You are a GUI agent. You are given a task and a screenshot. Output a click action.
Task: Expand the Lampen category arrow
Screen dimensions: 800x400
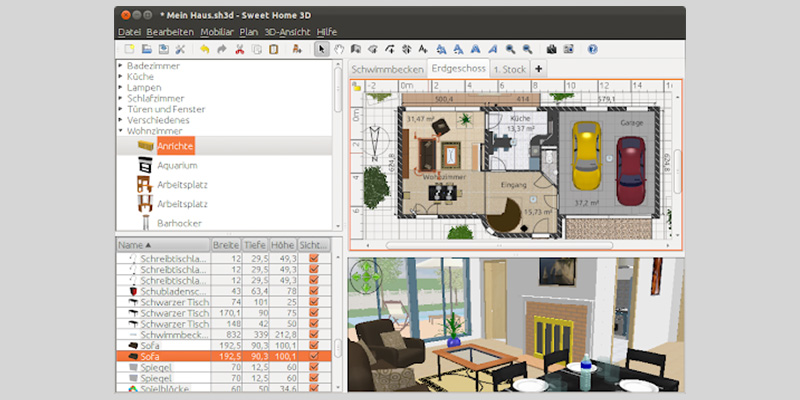tap(121, 87)
